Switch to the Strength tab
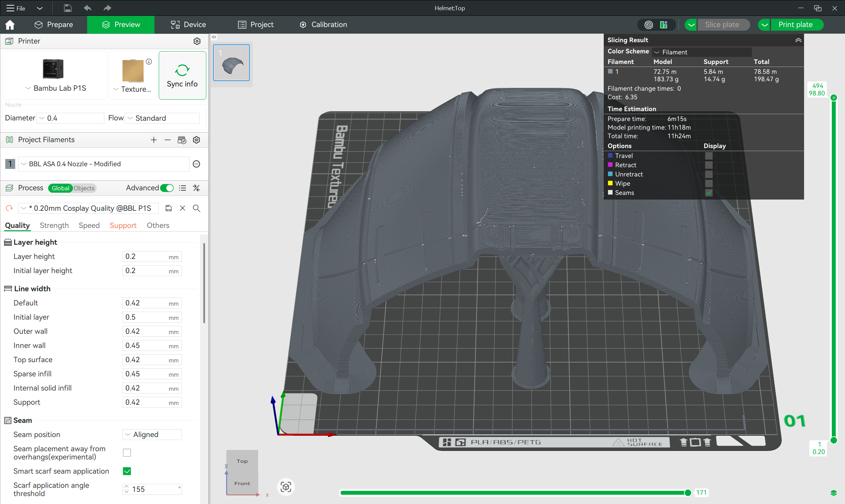This screenshot has width=845, height=504. pos(54,225)
